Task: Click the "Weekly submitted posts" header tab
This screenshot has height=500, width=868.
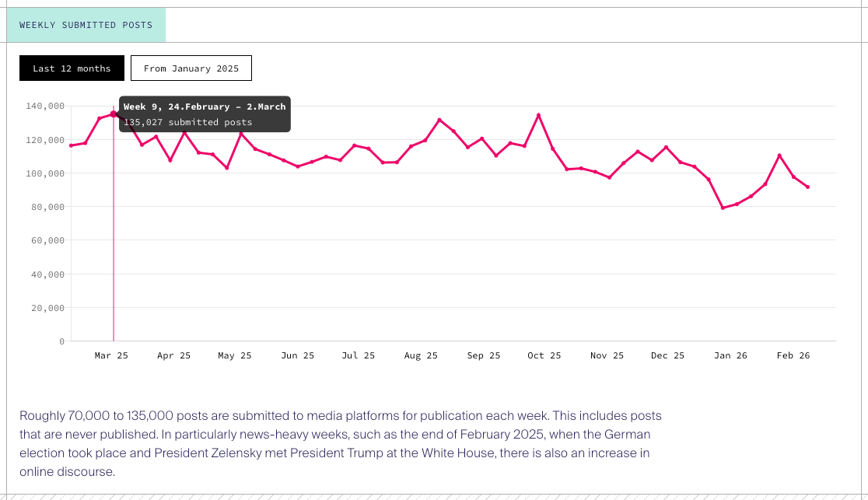Action: (86, 25)
